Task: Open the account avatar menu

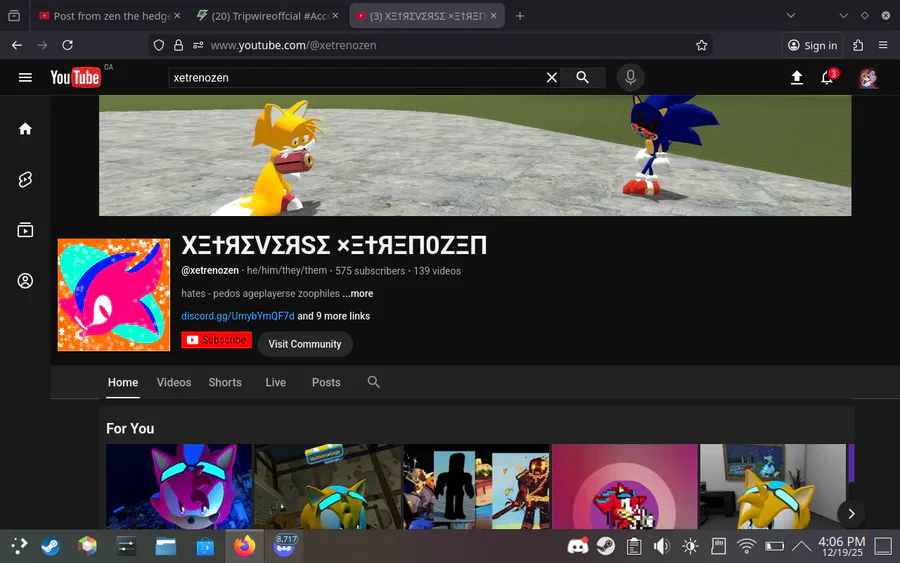Action: [868, 78]
